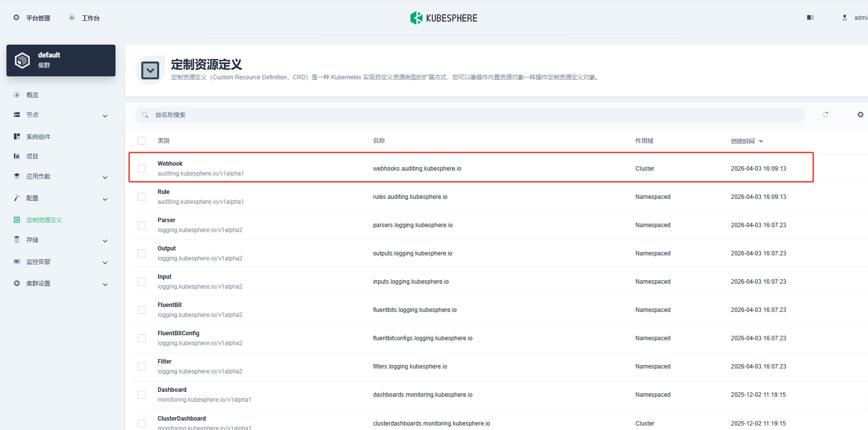Image resolution: width=868 pixels, height=430 pixels.
Task: Open table column settings gear
Action: (861, 115)
